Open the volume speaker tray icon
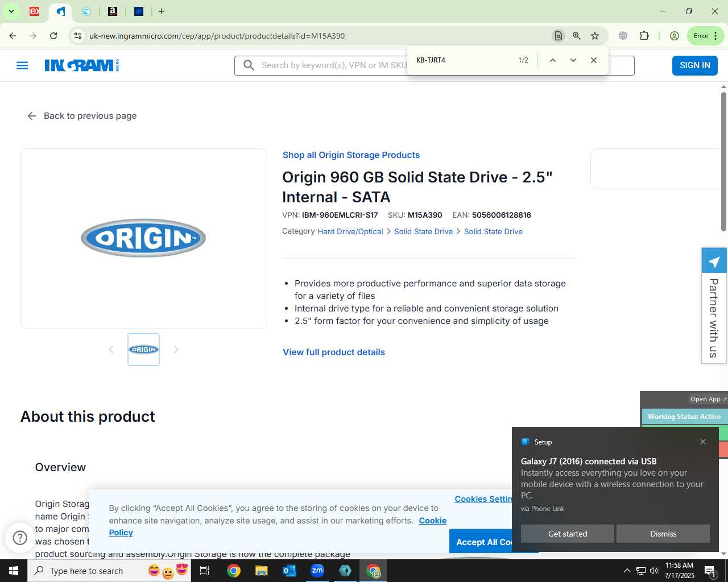Viewport: 728px width, 582px height. (x=654, y=571)
